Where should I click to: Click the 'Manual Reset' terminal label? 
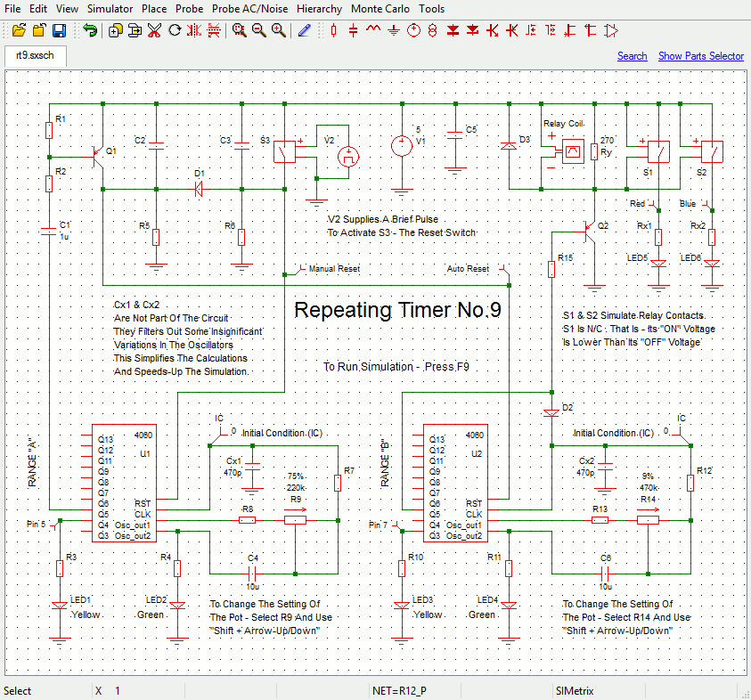[334, 269]
